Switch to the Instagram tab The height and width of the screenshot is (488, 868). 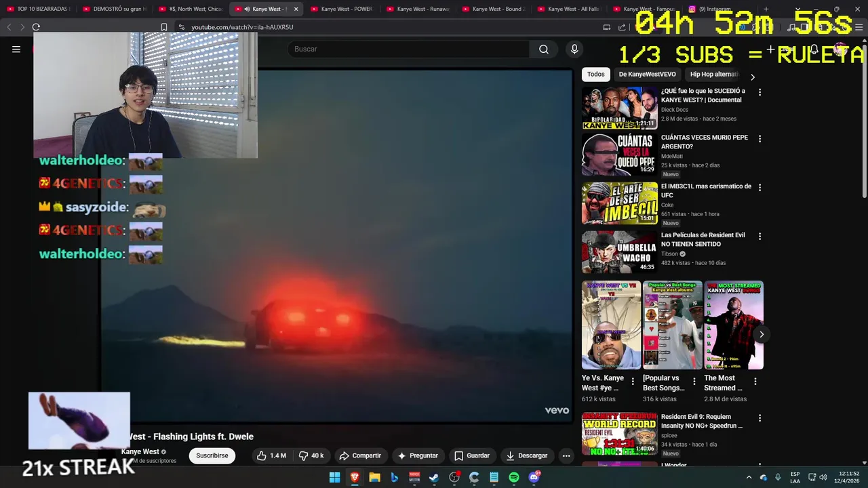coord(717,9)
